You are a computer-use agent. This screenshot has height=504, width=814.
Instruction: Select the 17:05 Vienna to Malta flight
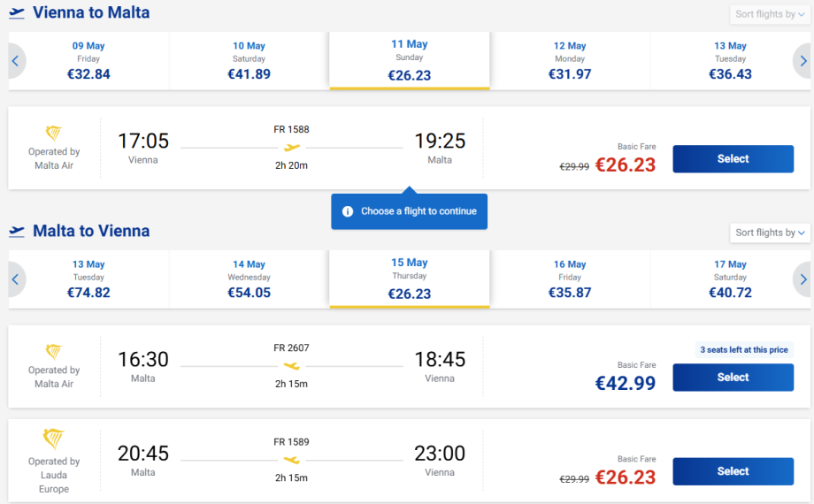pyautogui.click(x=733, y=159)
